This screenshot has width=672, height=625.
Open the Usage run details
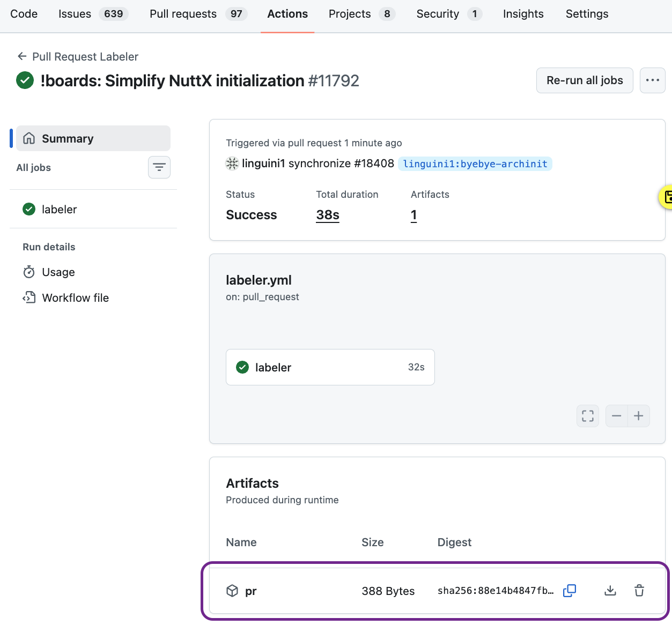tap(58, 272)
